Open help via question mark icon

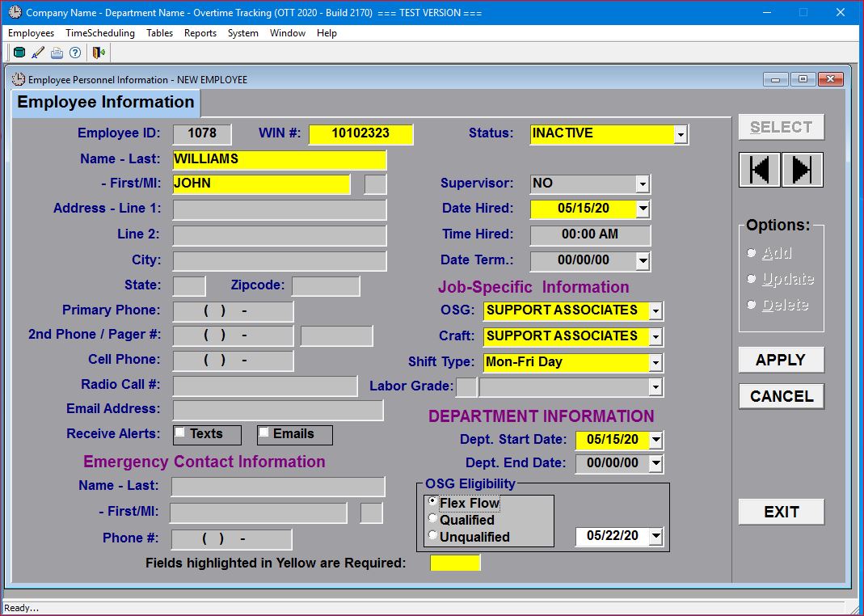click(x=75, y=53)
